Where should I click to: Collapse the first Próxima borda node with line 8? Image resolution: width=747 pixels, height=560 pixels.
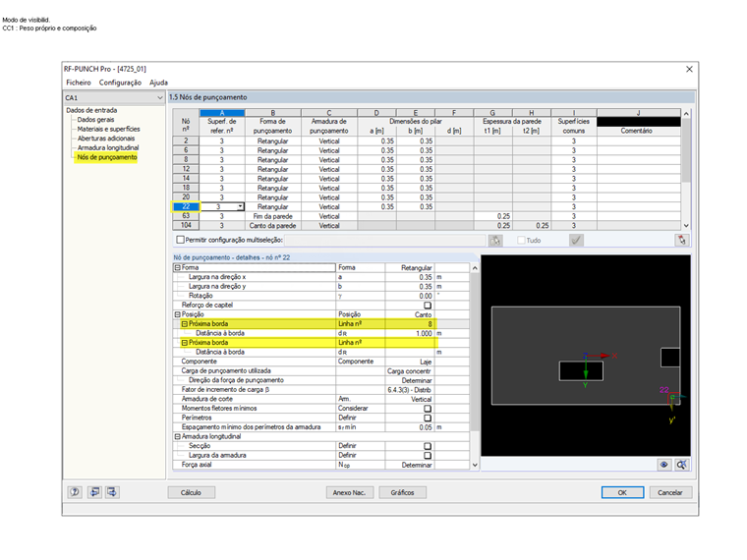tap(185, 324)
